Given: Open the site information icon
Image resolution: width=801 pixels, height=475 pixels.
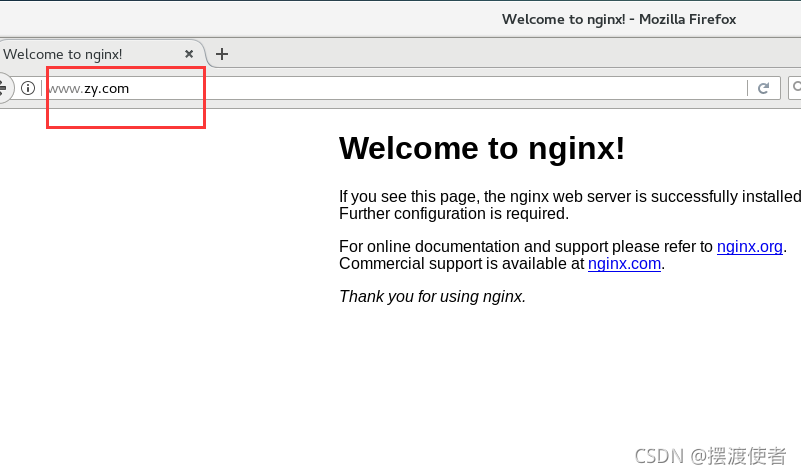Looking at the screenshot, I should coord(28,88).
